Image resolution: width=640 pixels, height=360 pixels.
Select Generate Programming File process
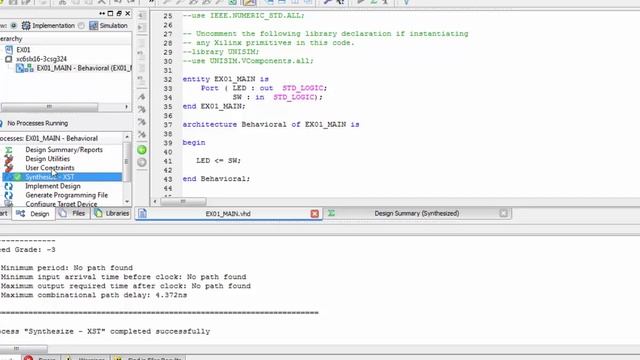[x=67, y=195]
